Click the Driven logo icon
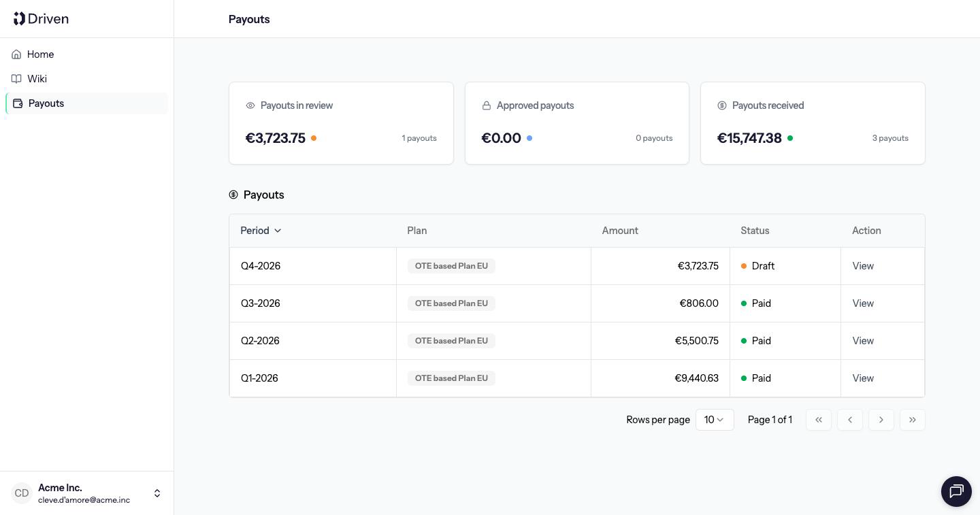The width and height of the screenshot is (980, 515). click(x=19, y=18)
